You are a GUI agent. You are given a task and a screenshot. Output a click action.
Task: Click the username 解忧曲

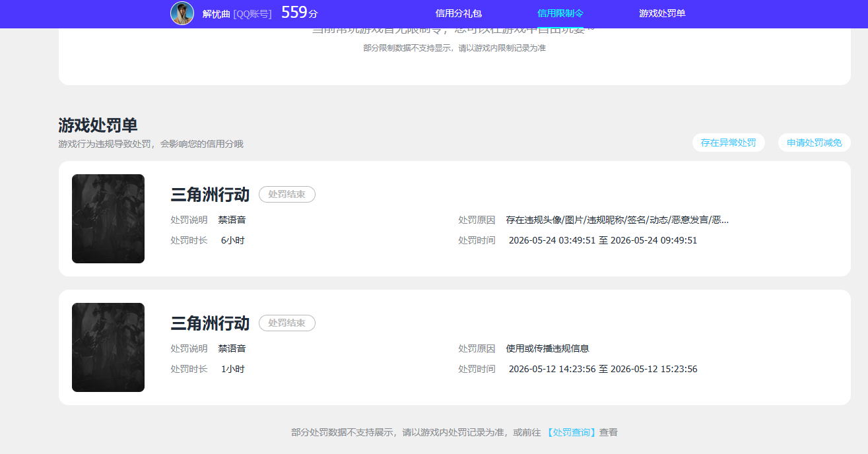[x=217, y=13]
